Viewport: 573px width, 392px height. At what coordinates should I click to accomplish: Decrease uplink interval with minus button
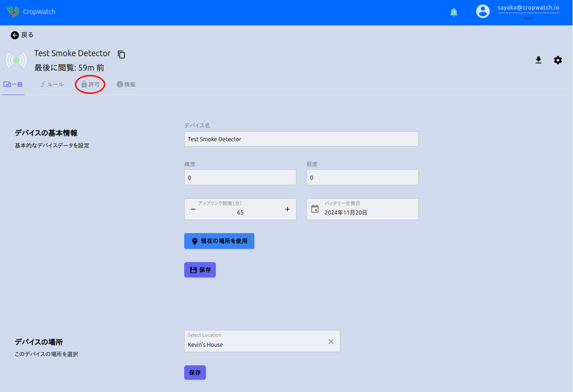click(x=193, y=209)
